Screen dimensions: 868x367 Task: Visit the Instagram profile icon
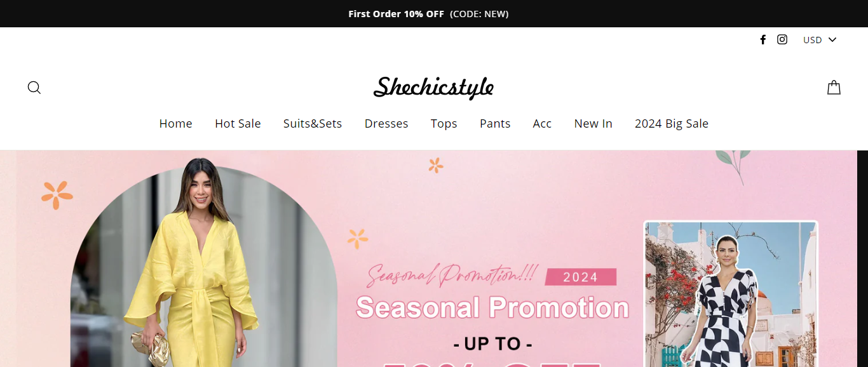(x=782, y=39)
